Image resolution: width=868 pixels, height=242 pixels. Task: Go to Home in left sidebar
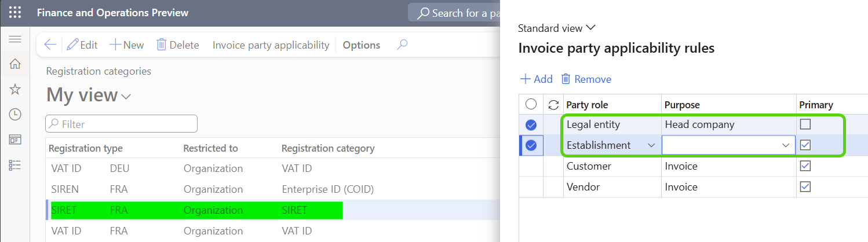[15, 64]
